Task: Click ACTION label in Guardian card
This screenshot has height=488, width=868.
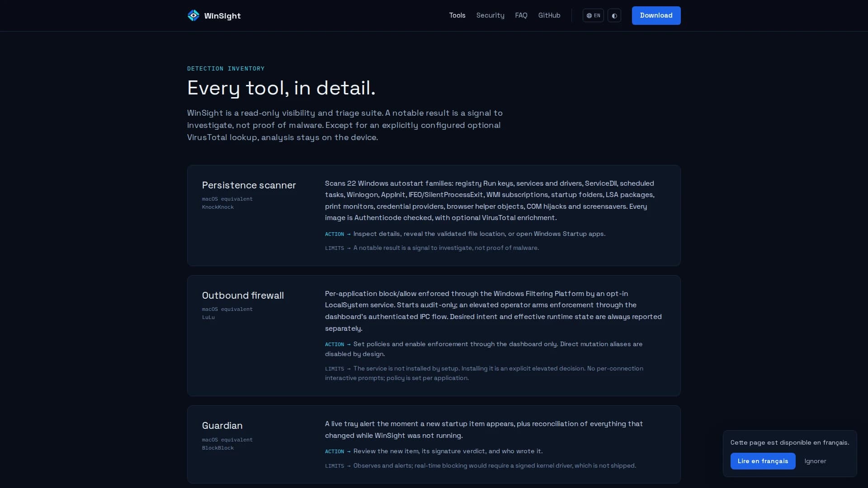Action: point(335,451)
